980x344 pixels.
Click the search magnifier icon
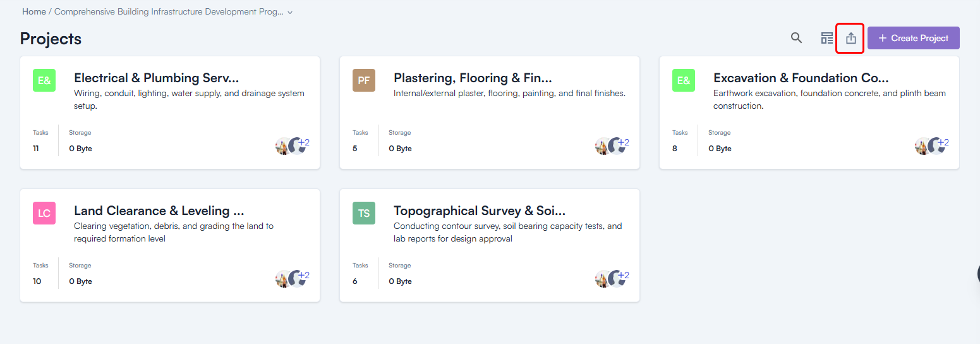click(x=796, y=38)
